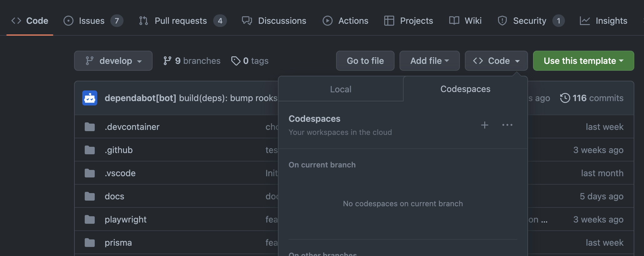Screen dimensions: 644x256
Task: Click the Go to file button
Action: tap(365, 61)
